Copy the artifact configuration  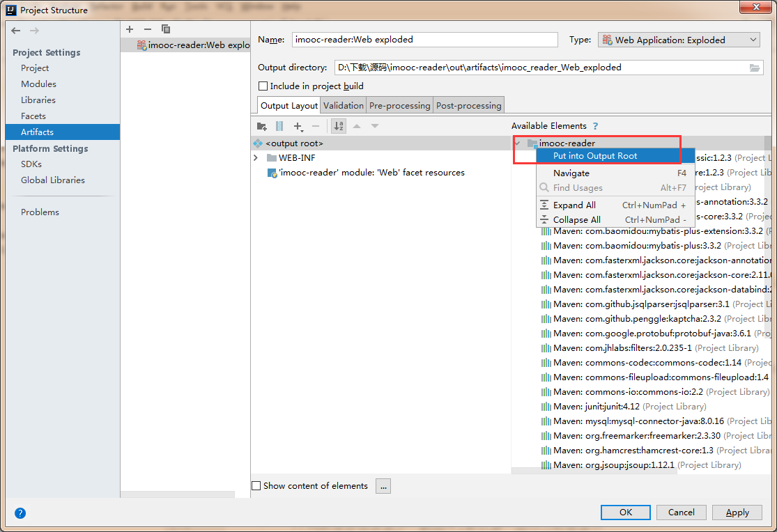tap(166, 29)
